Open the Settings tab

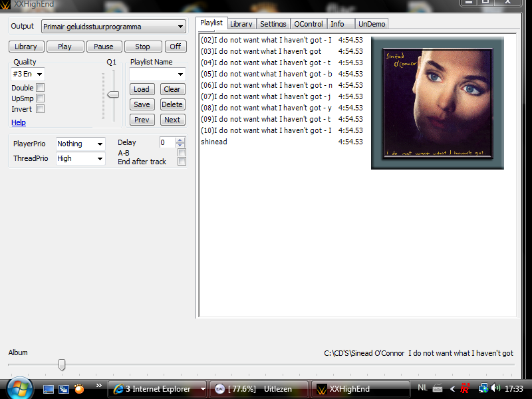pos(273,24)
